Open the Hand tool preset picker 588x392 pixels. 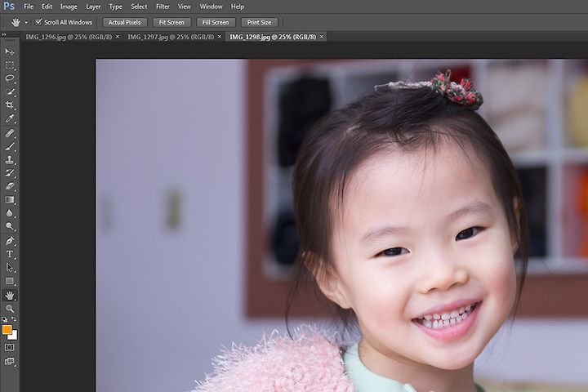click(26, 23)
